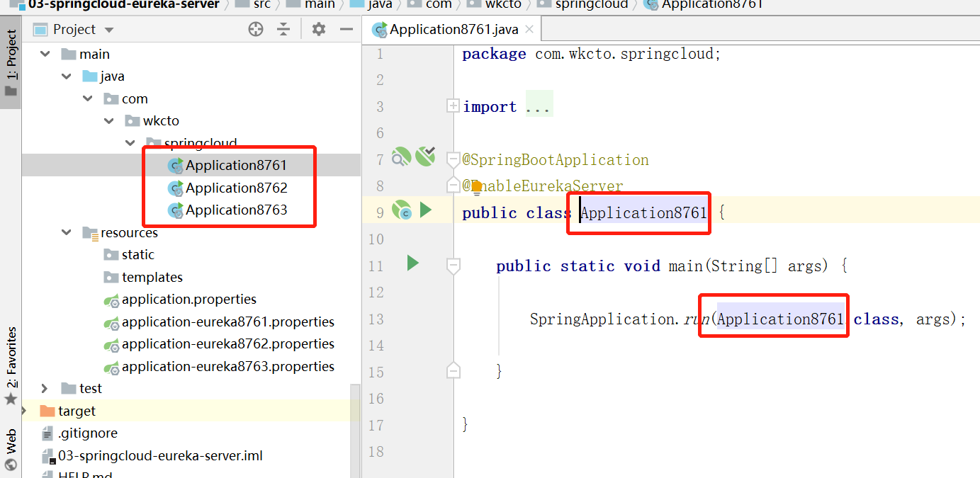
Task: Open the 1: Project tool window tab
Action: coord(11,64)
